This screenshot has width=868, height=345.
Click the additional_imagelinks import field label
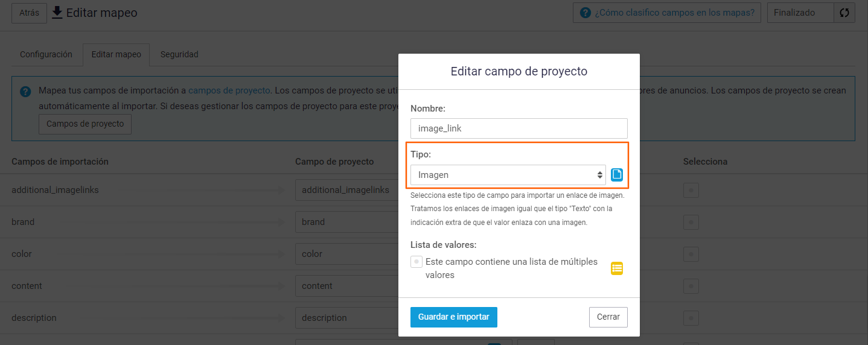tap(55, 190)
